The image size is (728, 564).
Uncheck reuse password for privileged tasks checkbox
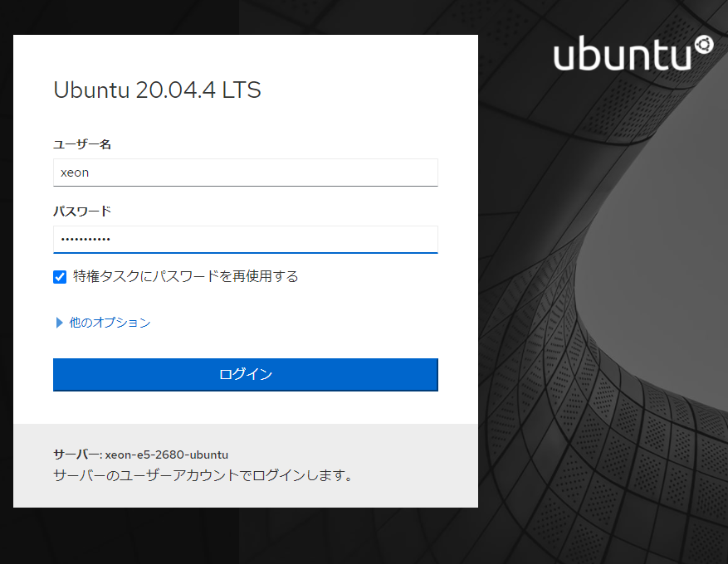tap(60, 277)
